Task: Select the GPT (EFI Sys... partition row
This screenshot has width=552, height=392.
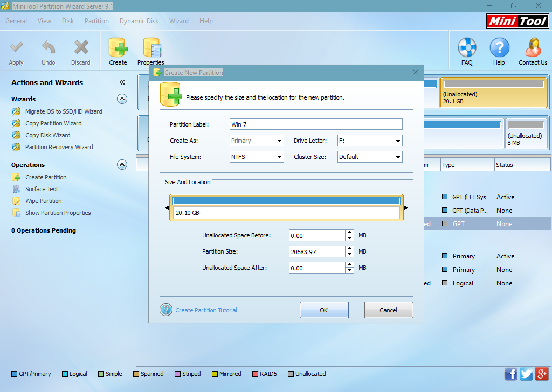Action: (x=487, y=197)
